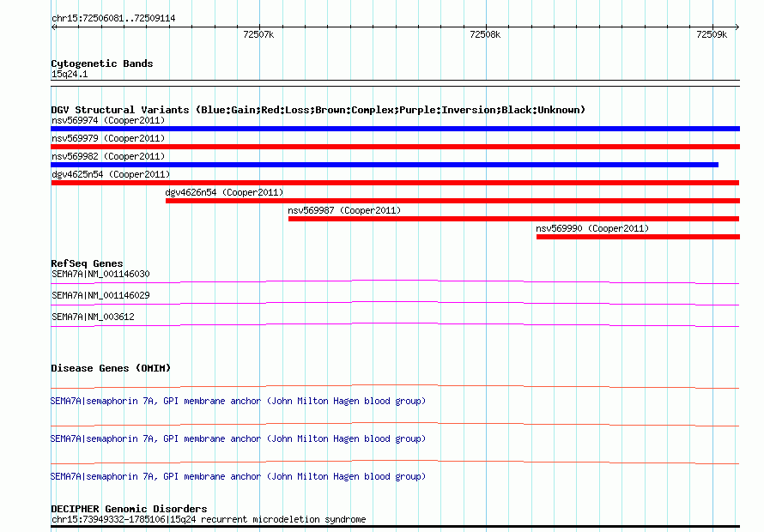
Task: Select the 72509k ruler position marker
Action: tap(712, 34)
